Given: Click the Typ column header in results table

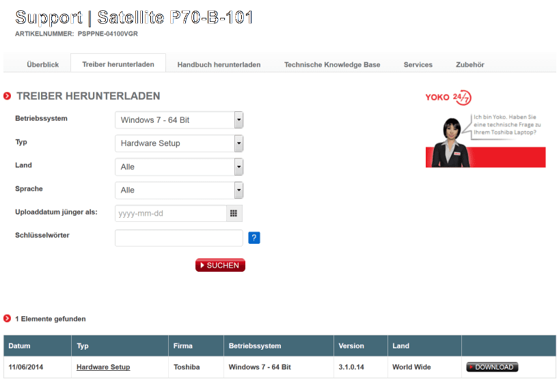Looking at the screenshot, I should [x=120, y=346].
